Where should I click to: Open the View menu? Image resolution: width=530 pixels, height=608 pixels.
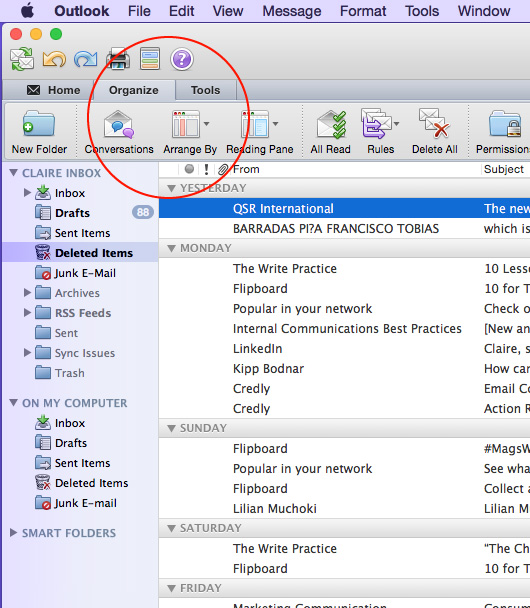[x=228, y=11]
